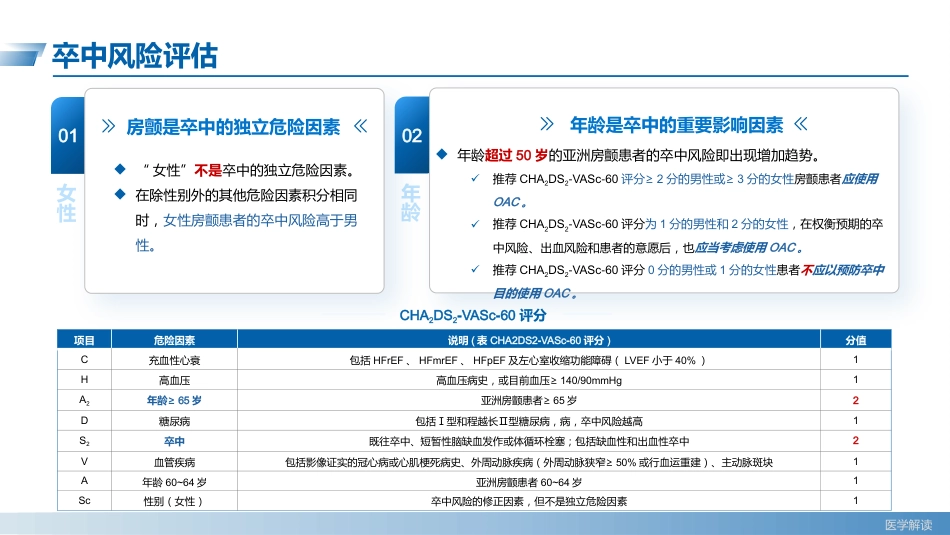Click the red score 2 in the A2 row
Image resolution: width=950 pixels, height=535 pixels.
pos(855,400)
